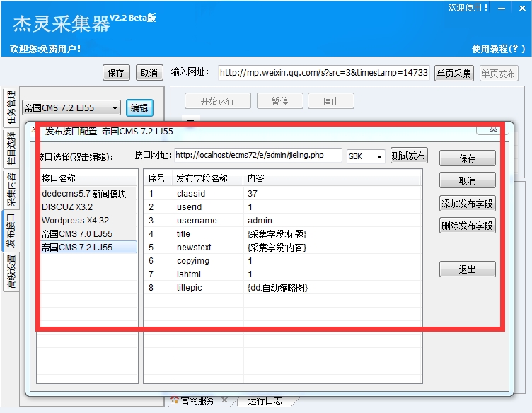Click the 单页采集 button
Viewport: 532px width, 413px height.
point(453,74)
